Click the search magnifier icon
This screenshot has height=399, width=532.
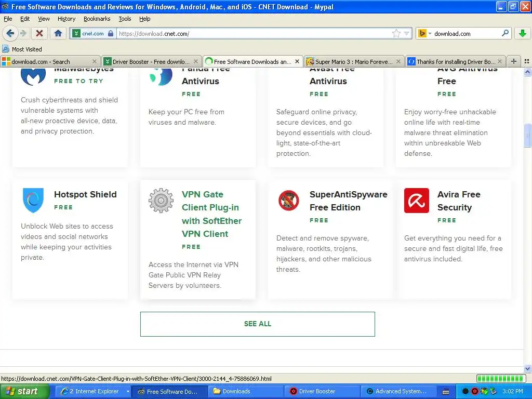[505, 33]
